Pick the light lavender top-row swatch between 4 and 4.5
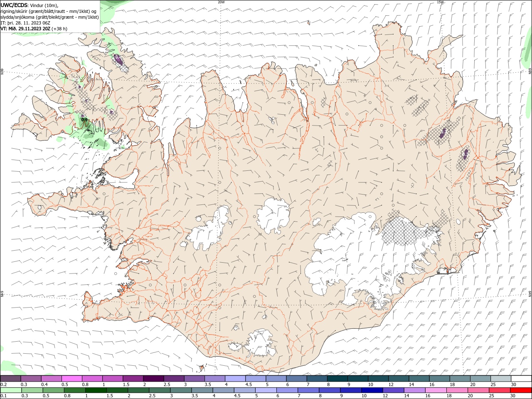Screen dimensions: 532x399 tap(235, 379)
